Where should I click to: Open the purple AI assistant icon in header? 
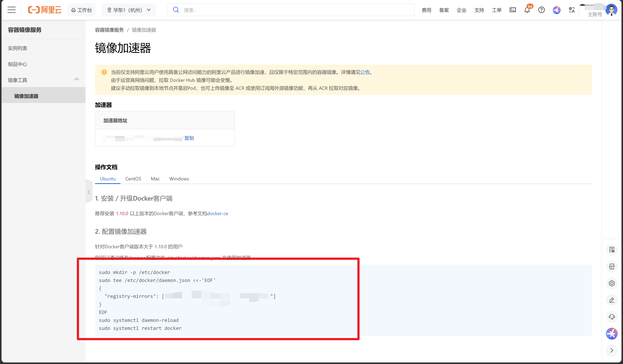click(557, 10)
